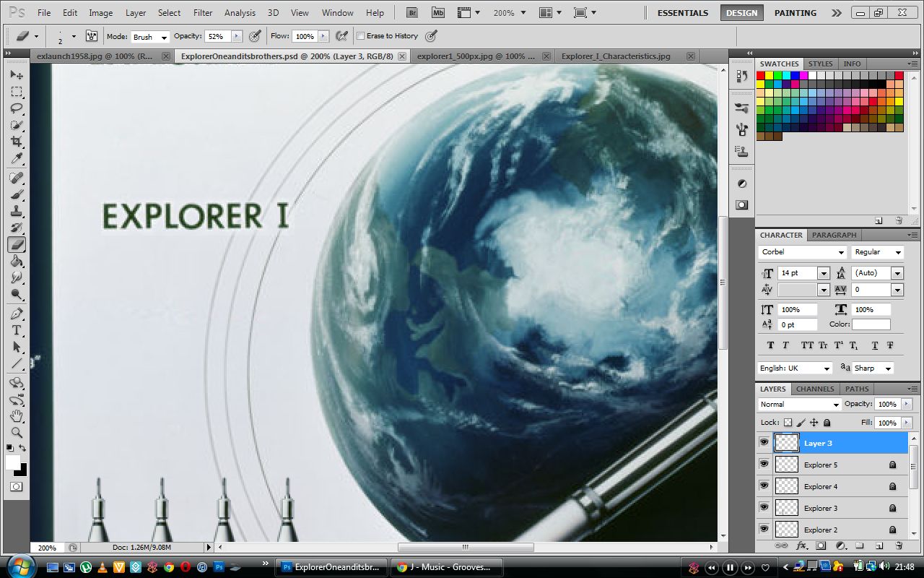Select the Zoom tool
The height and width of the screenshot is (578, 924).
[x=17, y=433]
